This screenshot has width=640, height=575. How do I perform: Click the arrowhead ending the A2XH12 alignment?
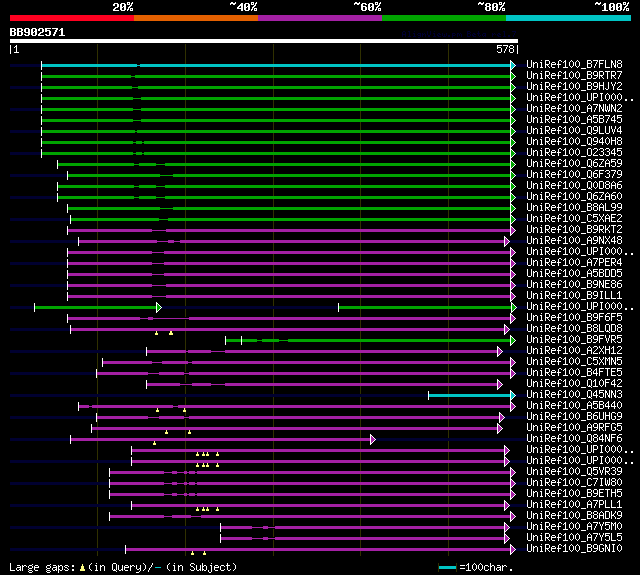click(x=500, y=351)
